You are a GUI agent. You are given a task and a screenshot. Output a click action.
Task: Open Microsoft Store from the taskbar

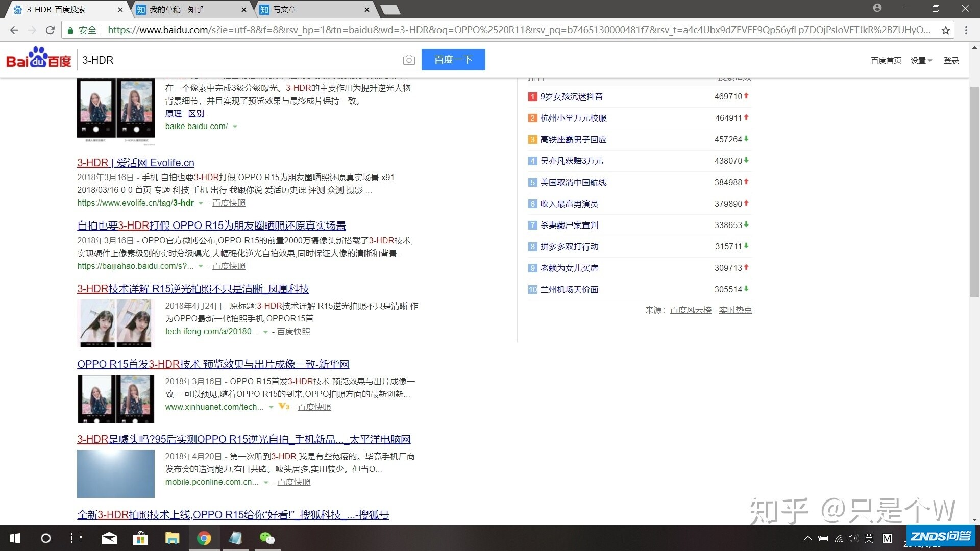(x=140, y=538)
